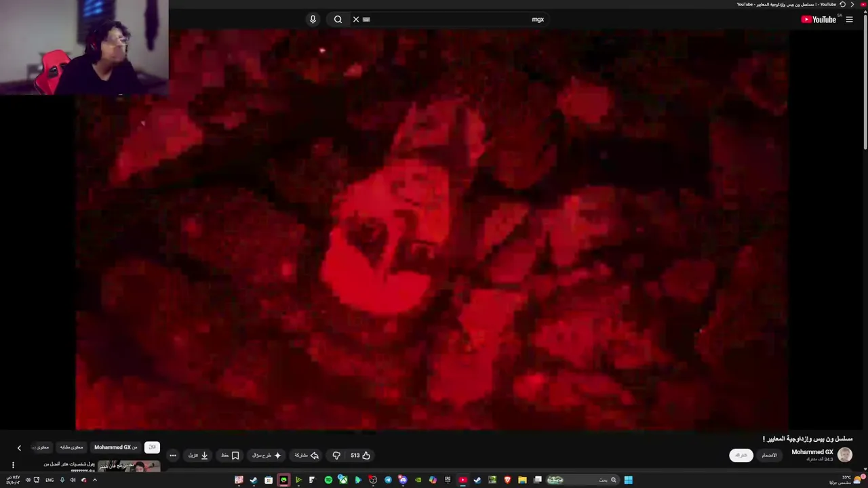Show more filter chips with arrow
The image size is (868, 488).
point(19,448)
